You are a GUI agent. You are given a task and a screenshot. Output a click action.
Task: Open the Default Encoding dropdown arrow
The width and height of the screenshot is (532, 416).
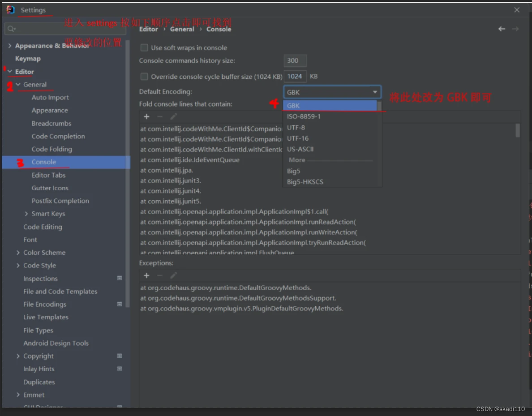(x=375, y=92)
